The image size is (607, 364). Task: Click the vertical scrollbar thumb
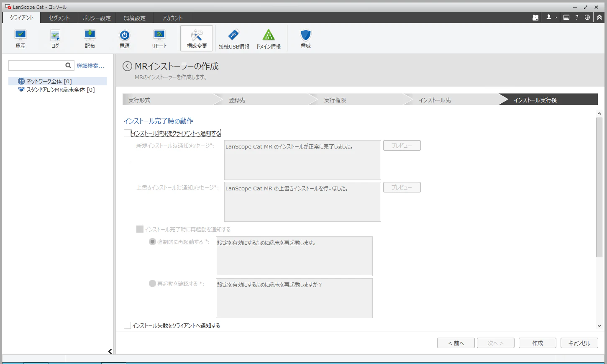coord(599,187)
